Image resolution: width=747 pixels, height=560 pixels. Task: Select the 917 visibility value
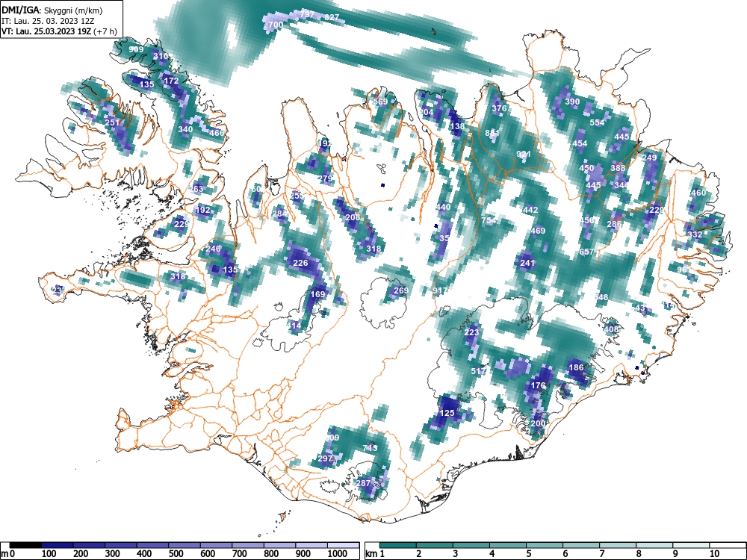(x=440, y=290)
